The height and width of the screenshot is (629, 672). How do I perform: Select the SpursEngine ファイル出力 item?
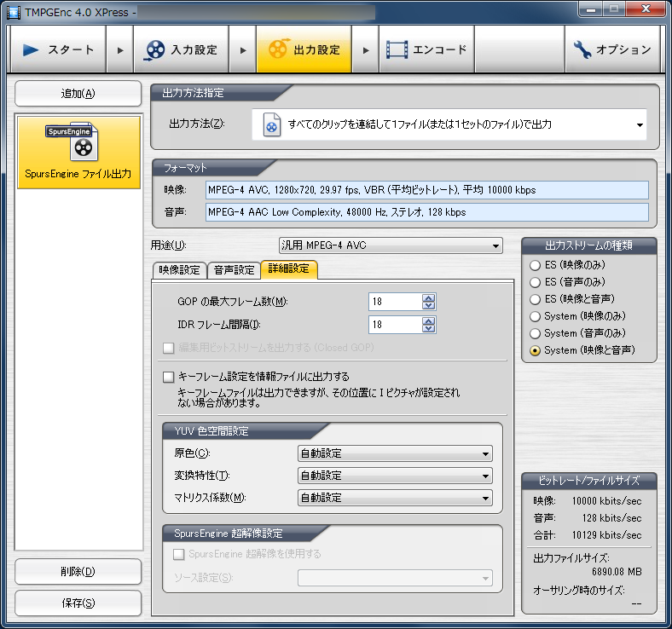coord(78,153)
